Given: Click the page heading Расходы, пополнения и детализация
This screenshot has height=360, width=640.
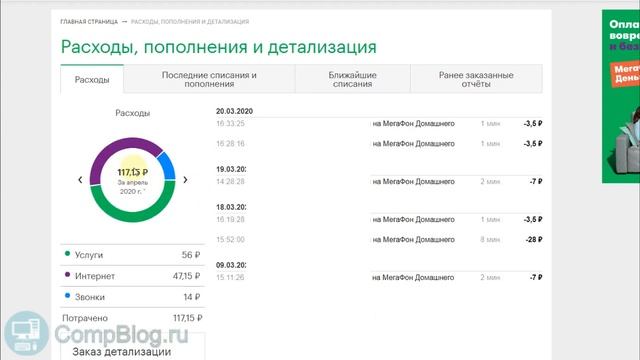Looking at the screenshot, I should [219, 47].
